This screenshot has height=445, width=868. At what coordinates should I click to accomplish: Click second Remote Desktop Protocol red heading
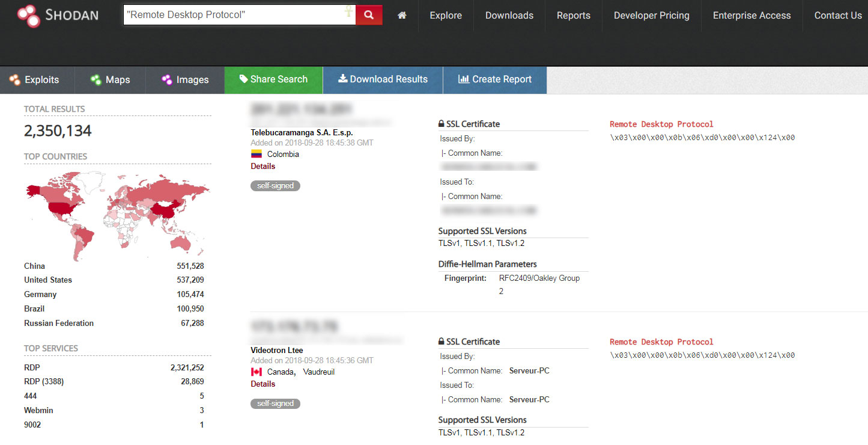click(x=661, y=342)
